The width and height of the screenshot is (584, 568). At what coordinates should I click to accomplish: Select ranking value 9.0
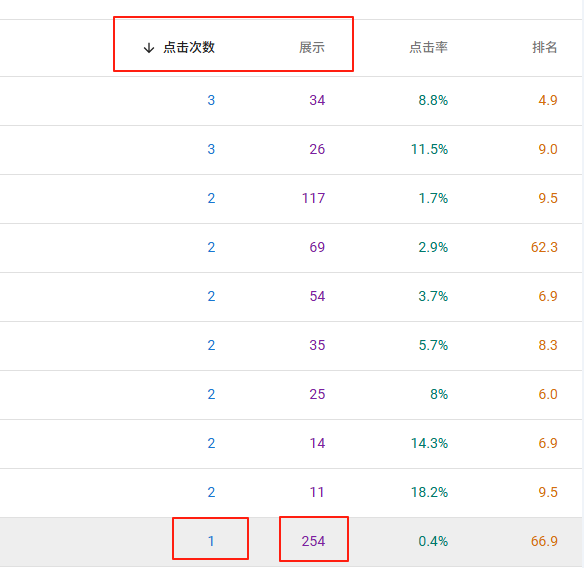click(x=548, y=149)
